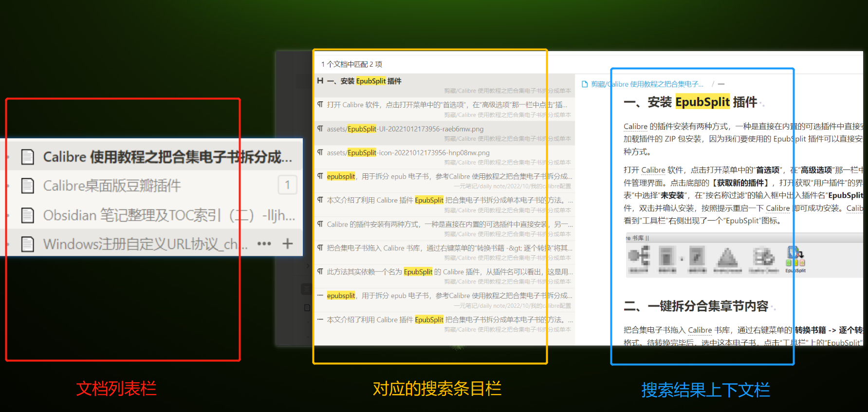Click the bold word 未安装 in the preview
The width and height of the screenshot is (868, 412).
click(672, 195)
